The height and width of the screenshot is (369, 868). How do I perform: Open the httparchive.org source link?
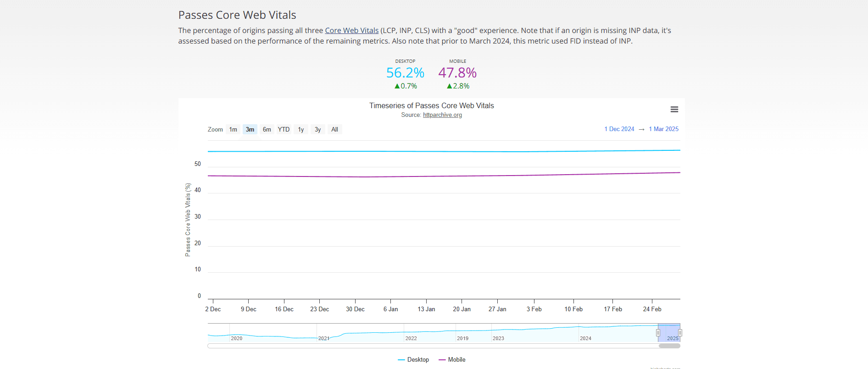(442, 115)
